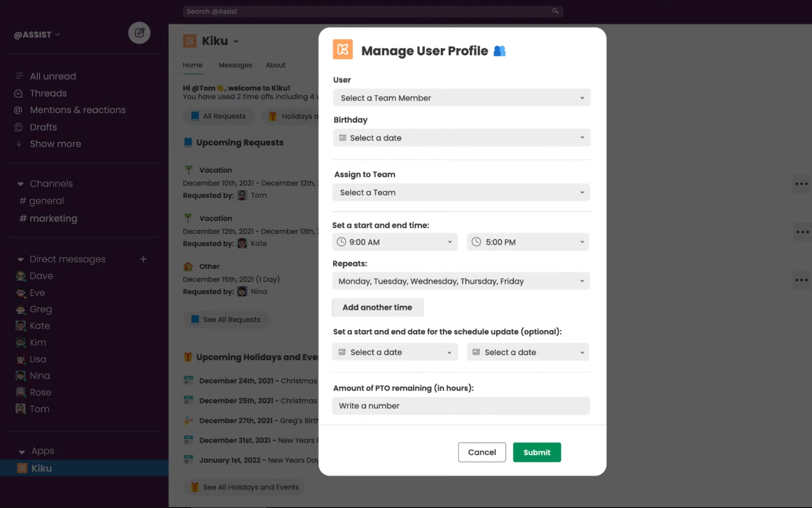Select the Kiku app in sidebar
This screenshot has width=812, height=508.
(41, 468)
